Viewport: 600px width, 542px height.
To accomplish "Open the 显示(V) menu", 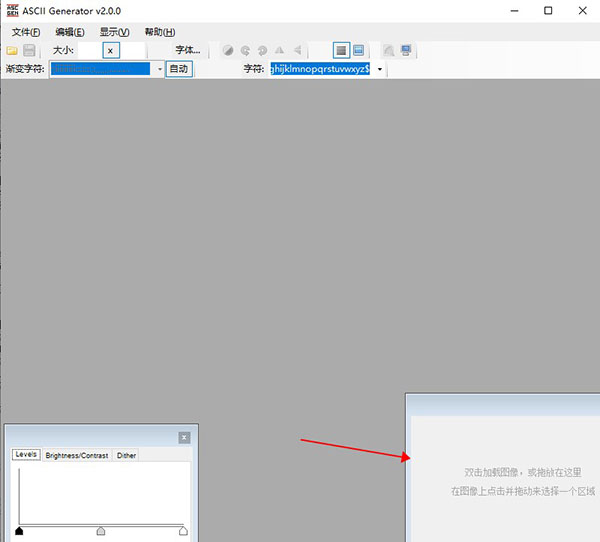I will tap(114, 32).
